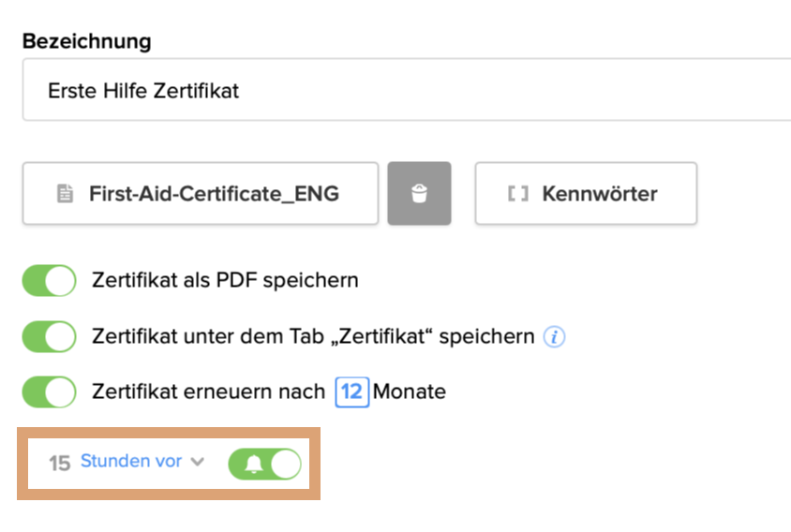Click the chevron arrow next to Stunden vor

pos(197,462)
